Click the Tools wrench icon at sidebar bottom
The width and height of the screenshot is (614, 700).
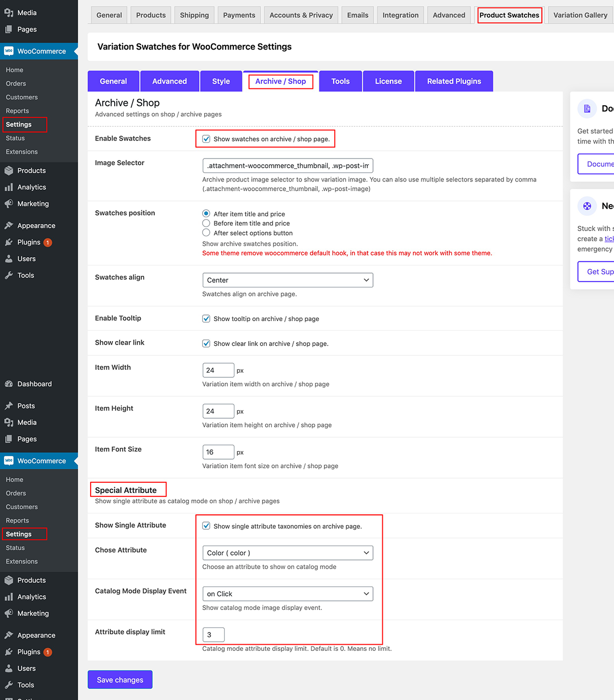tap(9, 685)
